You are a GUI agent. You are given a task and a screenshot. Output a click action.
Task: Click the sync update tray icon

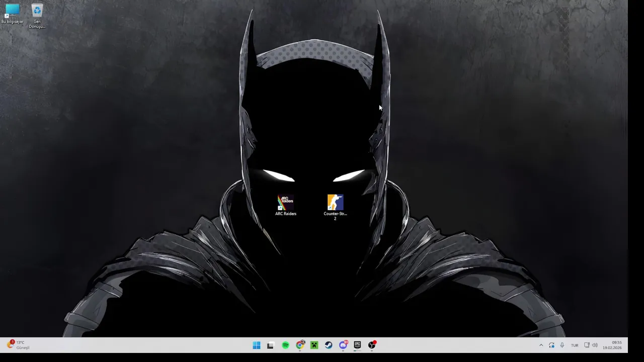click(x=551, y=345)
